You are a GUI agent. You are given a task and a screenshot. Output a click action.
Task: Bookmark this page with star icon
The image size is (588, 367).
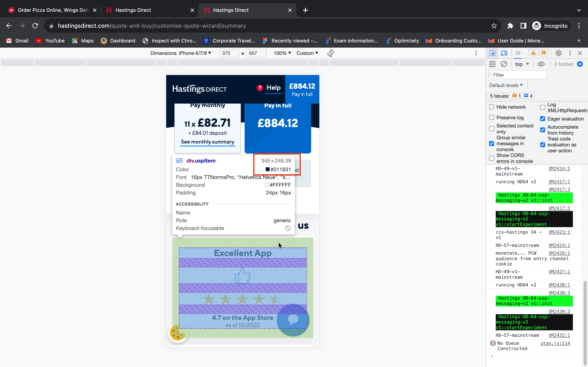click(x=494, y=26)
